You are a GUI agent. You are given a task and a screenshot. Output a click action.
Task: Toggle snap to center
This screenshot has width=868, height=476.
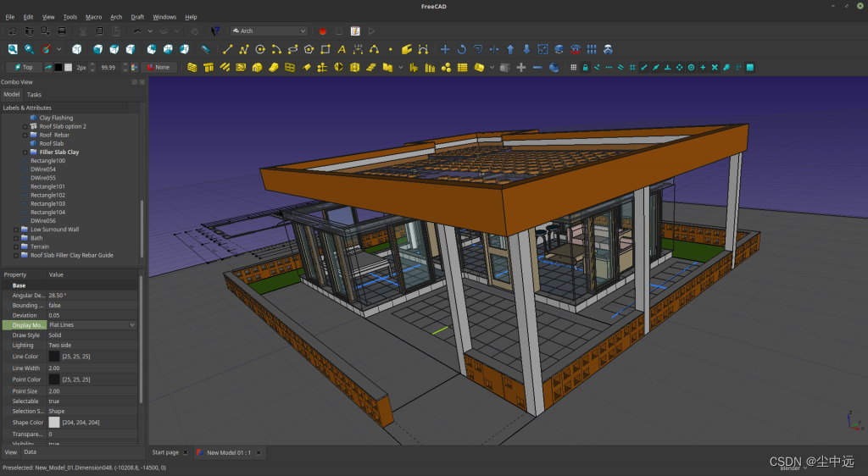coord(691,68)
